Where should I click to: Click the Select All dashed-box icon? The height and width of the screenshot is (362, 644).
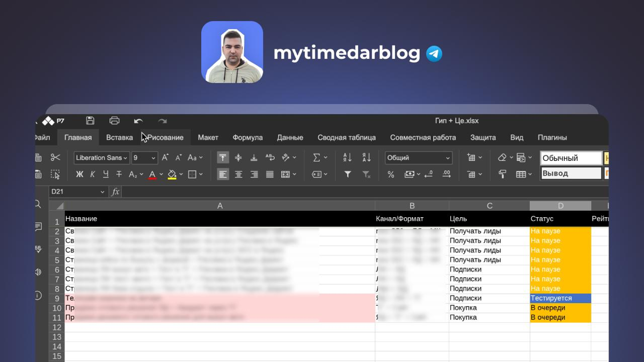point(55,174)
